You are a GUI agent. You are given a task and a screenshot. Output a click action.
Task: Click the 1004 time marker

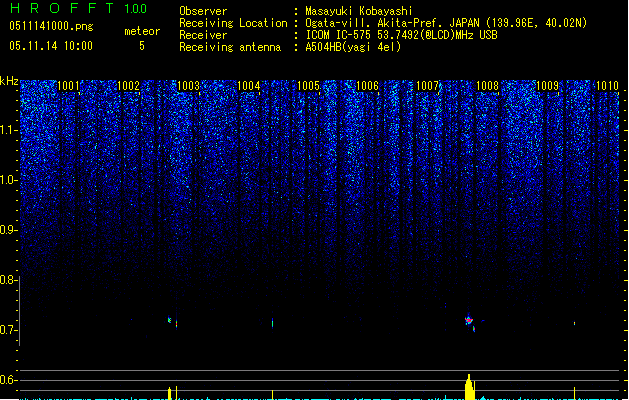248,86
